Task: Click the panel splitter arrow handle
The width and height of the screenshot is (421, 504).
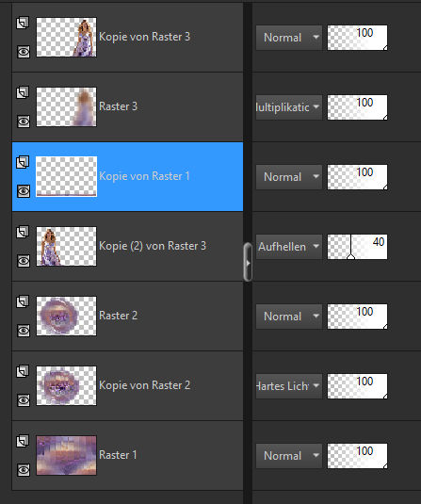Action: coord(248,262)
